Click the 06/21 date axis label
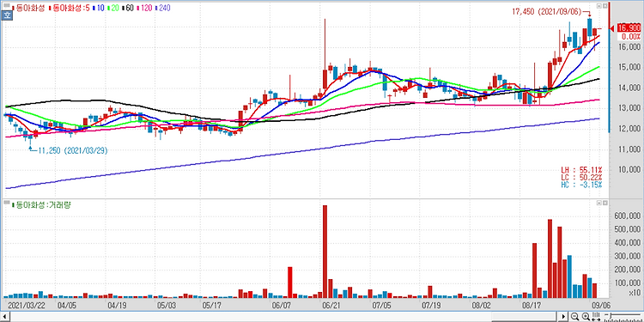 point(331,305)
